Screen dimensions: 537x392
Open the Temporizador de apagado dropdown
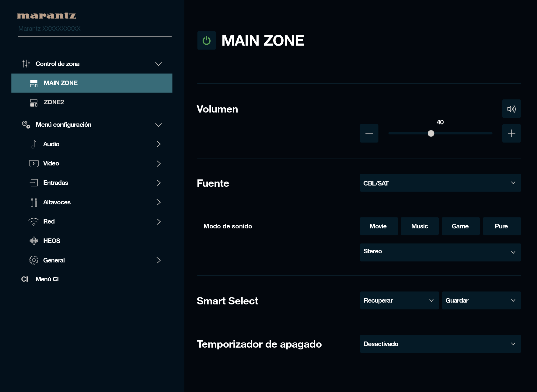coord(440,344)
